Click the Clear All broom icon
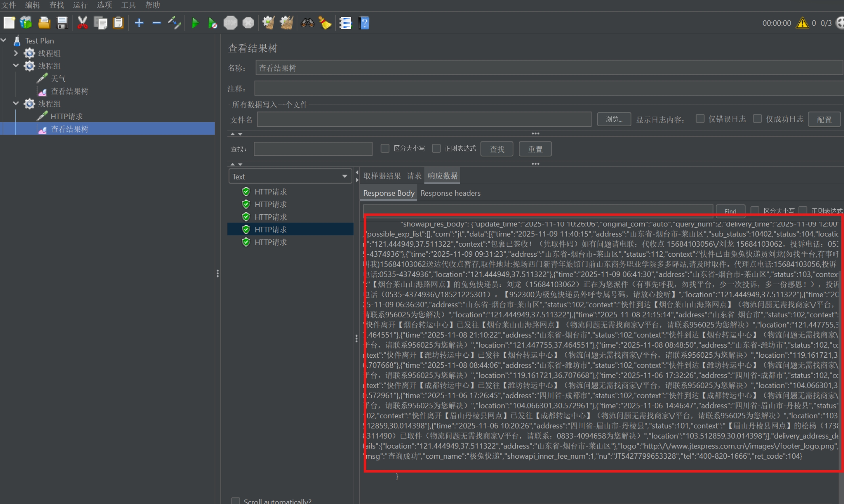This screenshot has height=504, width=844. click(287, 23)
